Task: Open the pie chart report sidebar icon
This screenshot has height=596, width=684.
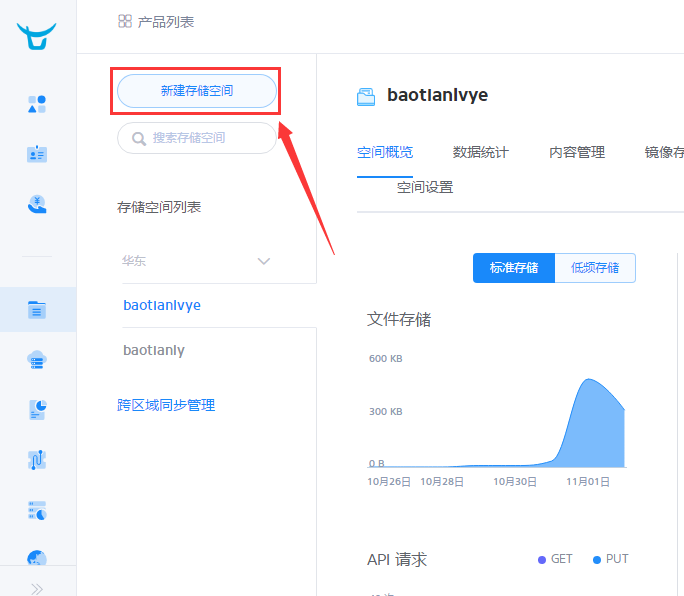Action: [x=37, y=410]
